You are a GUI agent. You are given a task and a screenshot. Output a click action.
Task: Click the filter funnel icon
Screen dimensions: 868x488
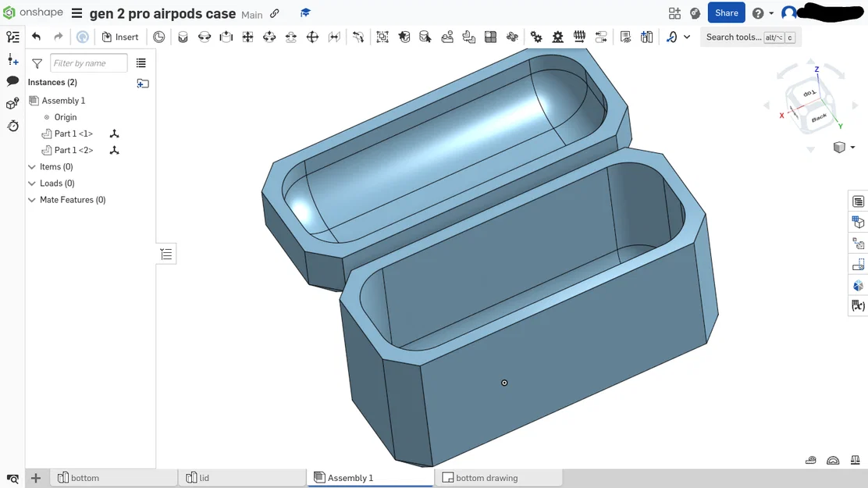tap(37, 64)
